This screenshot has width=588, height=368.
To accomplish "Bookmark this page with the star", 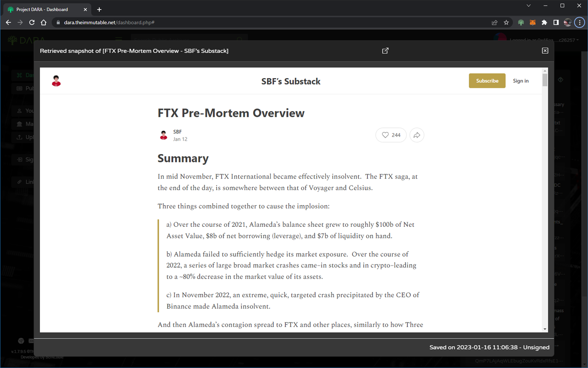I will [x=506, y=23].
